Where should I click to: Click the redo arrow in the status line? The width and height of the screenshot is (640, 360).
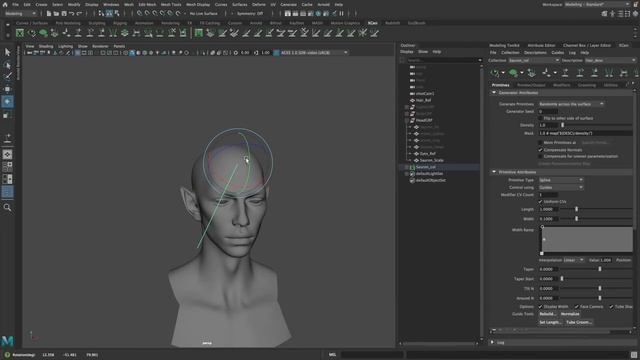79,13
